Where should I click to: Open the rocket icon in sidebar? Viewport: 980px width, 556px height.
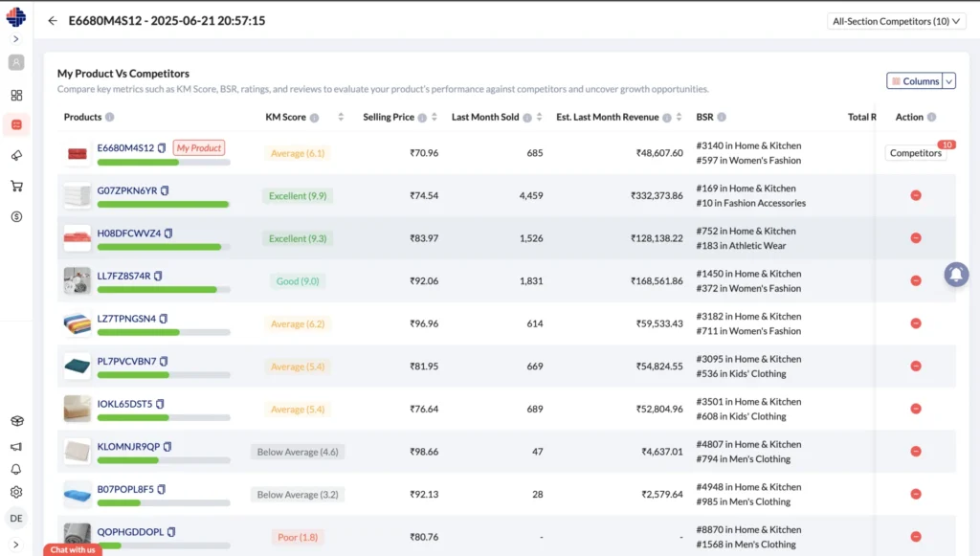click(x=16, y=156)
